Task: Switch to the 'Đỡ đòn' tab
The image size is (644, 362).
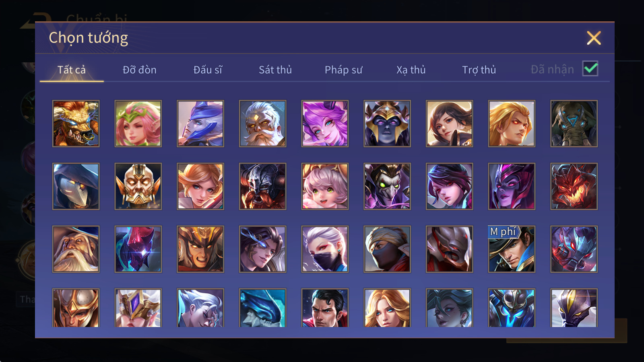Action: tap(139, 70)
